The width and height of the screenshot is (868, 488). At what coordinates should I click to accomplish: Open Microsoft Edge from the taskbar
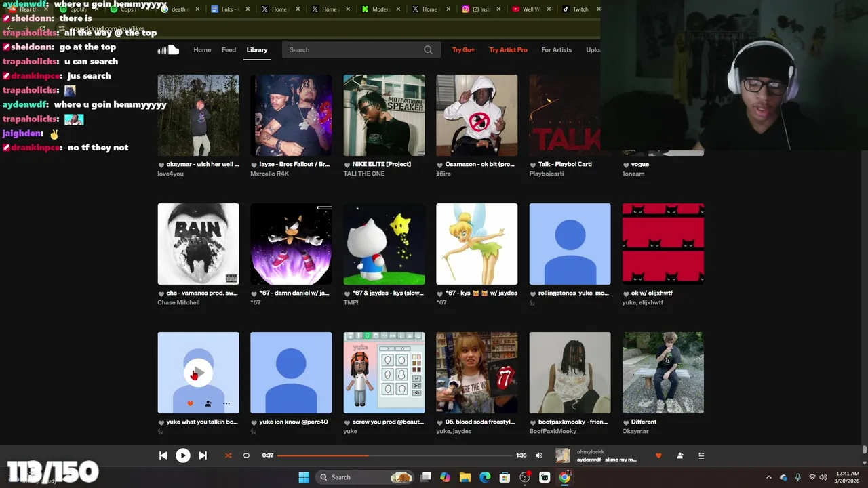tap(485, 477)
